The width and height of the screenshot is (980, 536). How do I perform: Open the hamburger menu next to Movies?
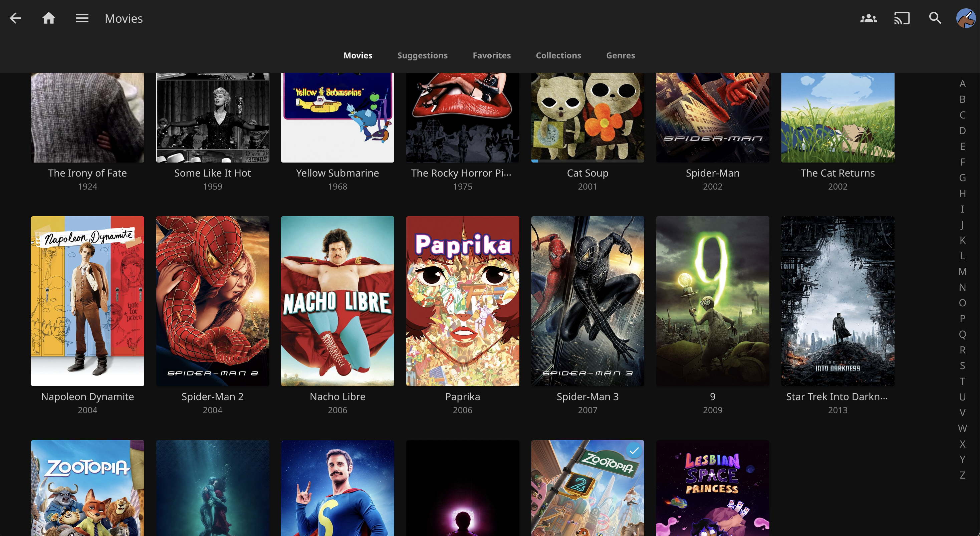pos(81,18)
